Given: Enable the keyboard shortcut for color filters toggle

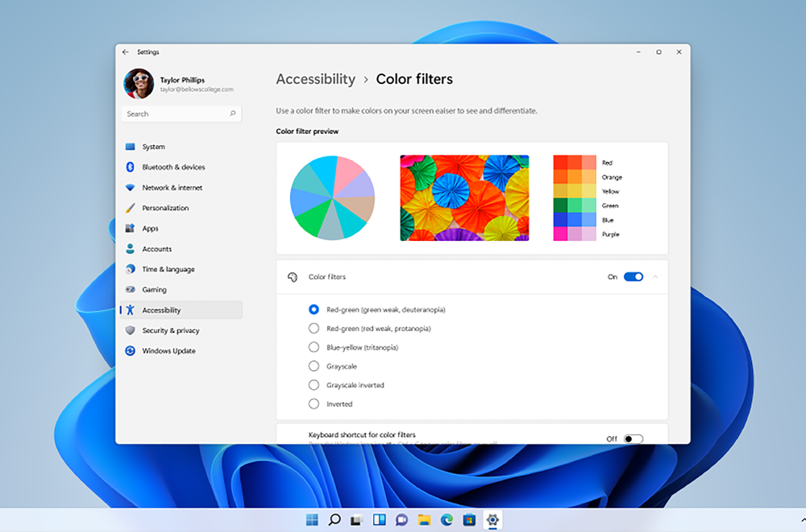Looking at the screenshot, I should point(634,438).
